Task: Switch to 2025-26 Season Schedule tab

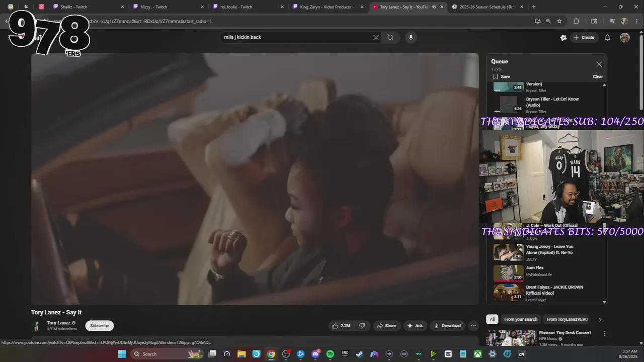Action: (x=487, y=7)
